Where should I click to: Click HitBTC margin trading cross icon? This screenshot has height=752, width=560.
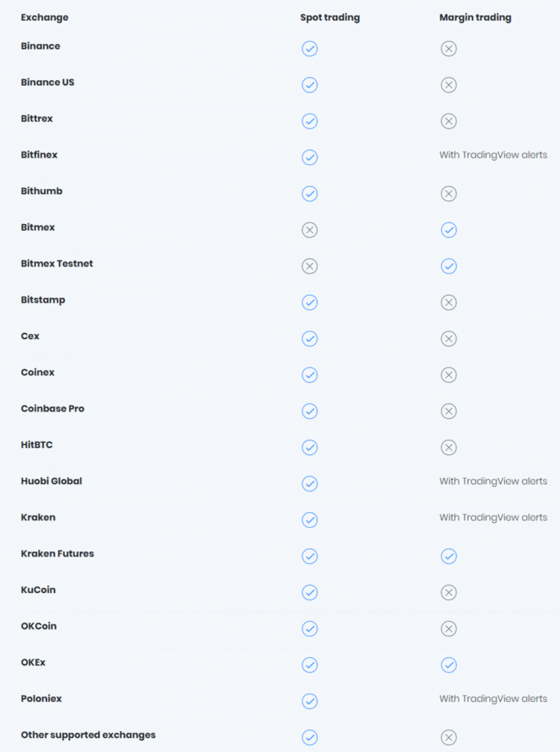coord(448,447)
